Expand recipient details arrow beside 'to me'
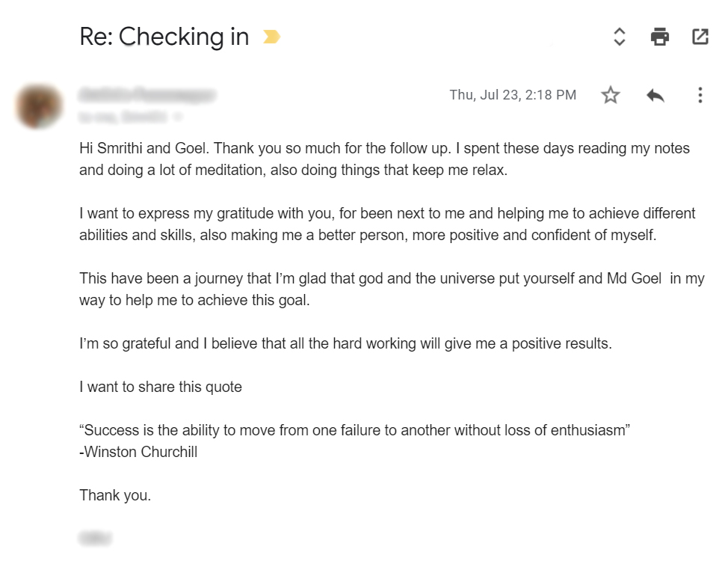The width and height of the screenshot is (728, 567). [178, 117]
